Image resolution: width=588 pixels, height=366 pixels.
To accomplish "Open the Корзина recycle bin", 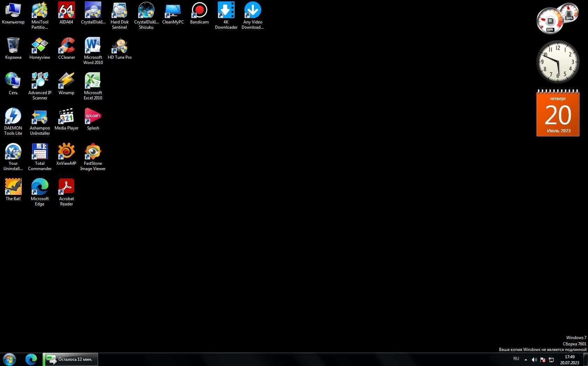I will 13,49.
